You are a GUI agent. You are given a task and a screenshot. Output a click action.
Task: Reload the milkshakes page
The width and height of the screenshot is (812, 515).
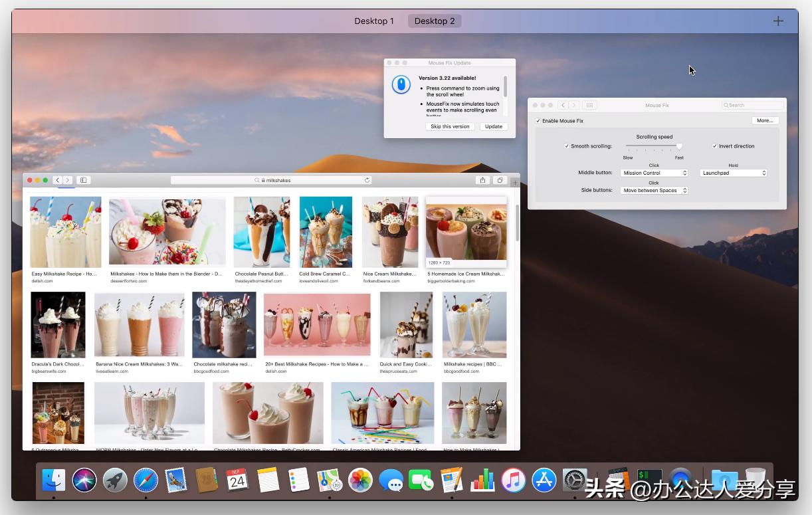(x=367, y=180)
